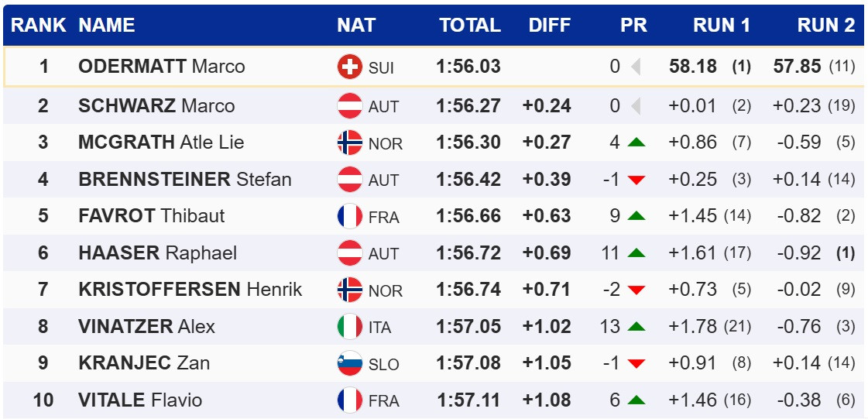Sort by the TOTAL column header
Viewport: 868px width, 419px height.
tap(470, 26)
